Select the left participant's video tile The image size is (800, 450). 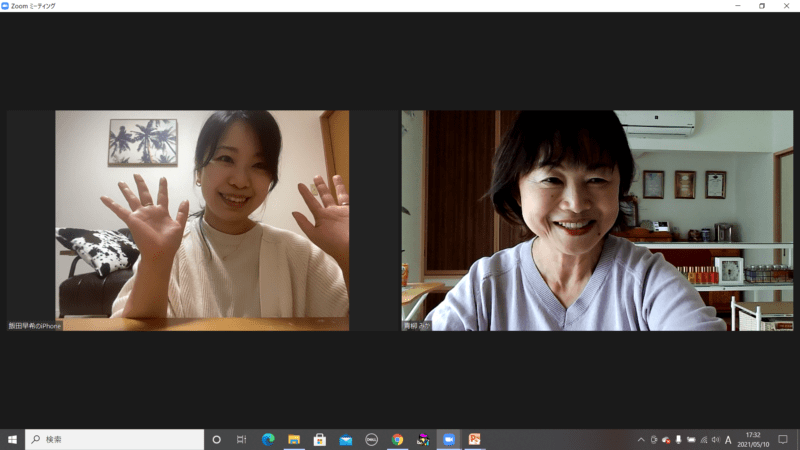[x=202, y=220]
